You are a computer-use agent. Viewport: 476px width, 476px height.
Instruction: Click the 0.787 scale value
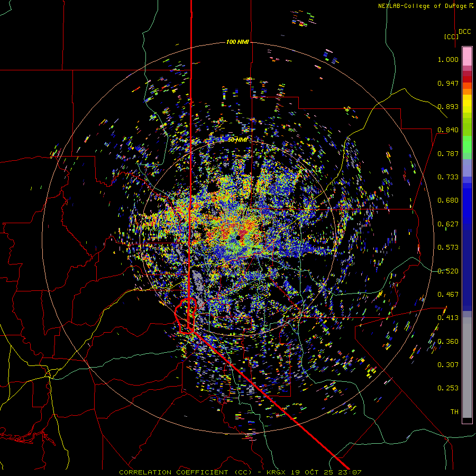(448, 153)
